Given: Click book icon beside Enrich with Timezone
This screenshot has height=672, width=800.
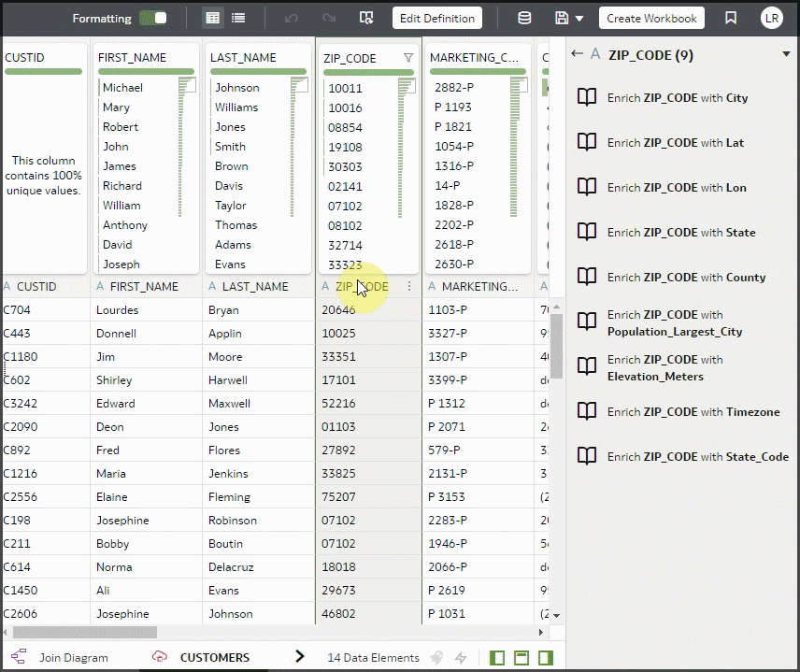Looking at the screenshot, I should pyautogui.click(x=587, y=411).
